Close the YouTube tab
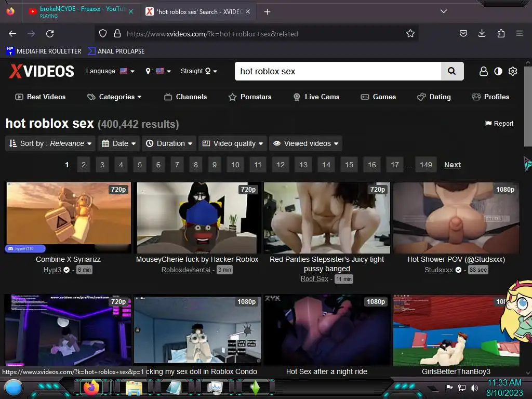The image size is (532, 399). pyautogui.click(x=131, y=11)
